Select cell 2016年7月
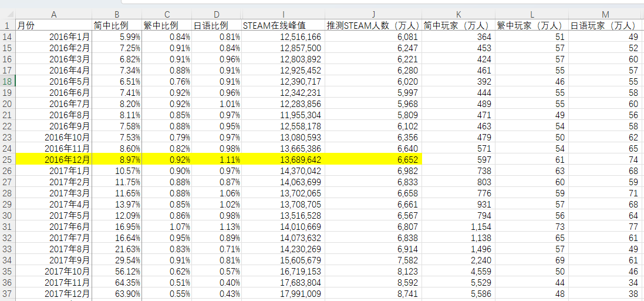Image resolution: width=644 pixels, height=301 pixels. tap(54, 103)
